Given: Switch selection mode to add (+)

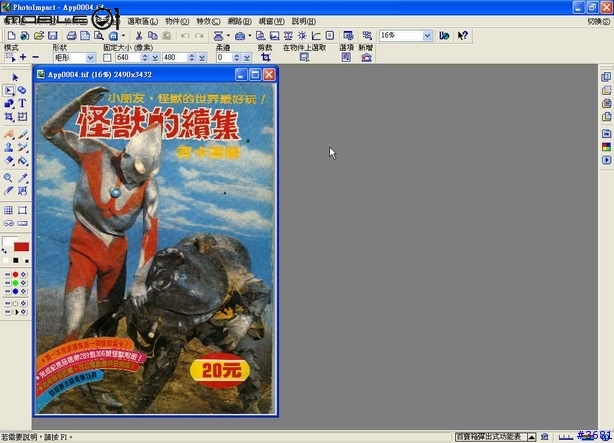Looking at the screenshot, I should 23,57.
